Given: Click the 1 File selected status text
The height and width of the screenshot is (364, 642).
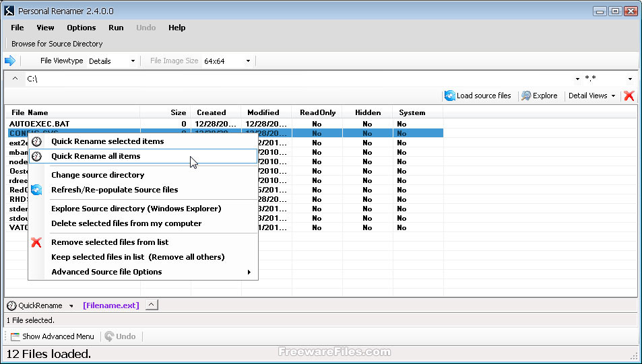Looking at the screenshot, I should coord(31,320).
